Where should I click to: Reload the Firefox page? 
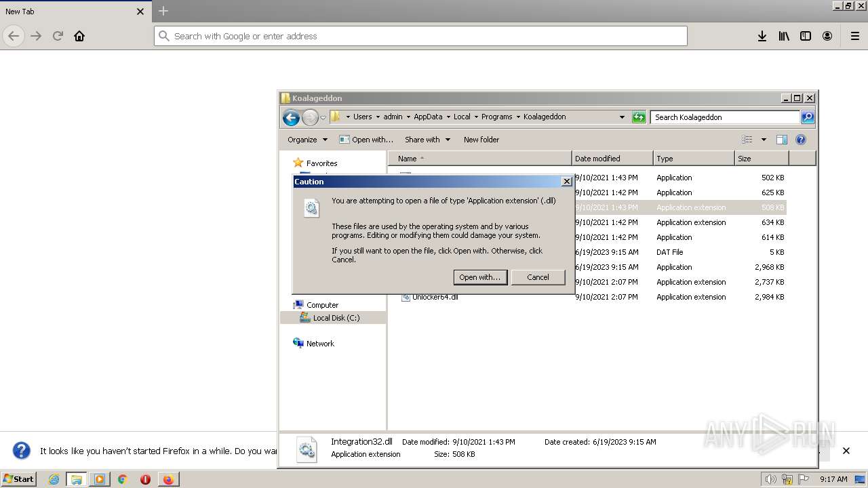click(x=58, y=36)
